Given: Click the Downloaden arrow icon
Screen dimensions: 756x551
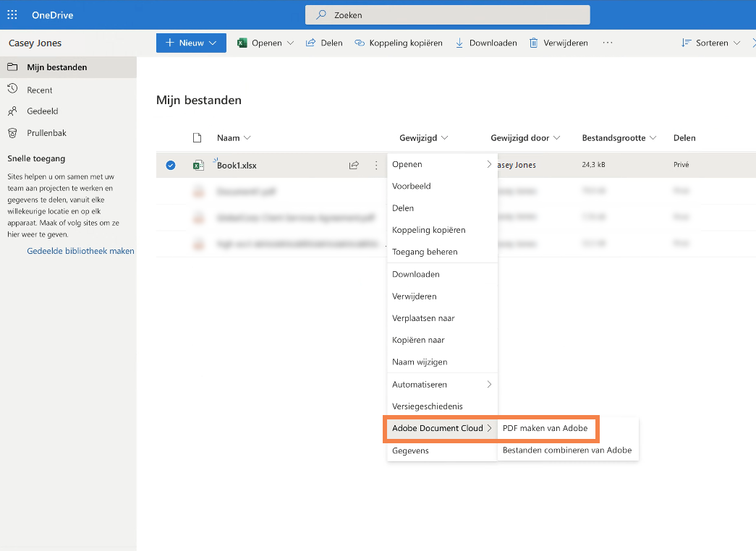Looking at the screenshot, I should pyautogui.click(x=459, y=43).
